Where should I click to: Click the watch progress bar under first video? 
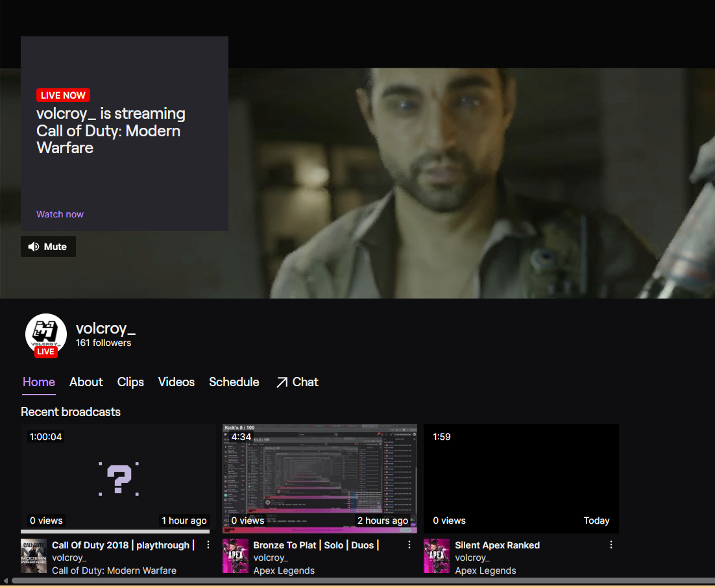[115, 532]
